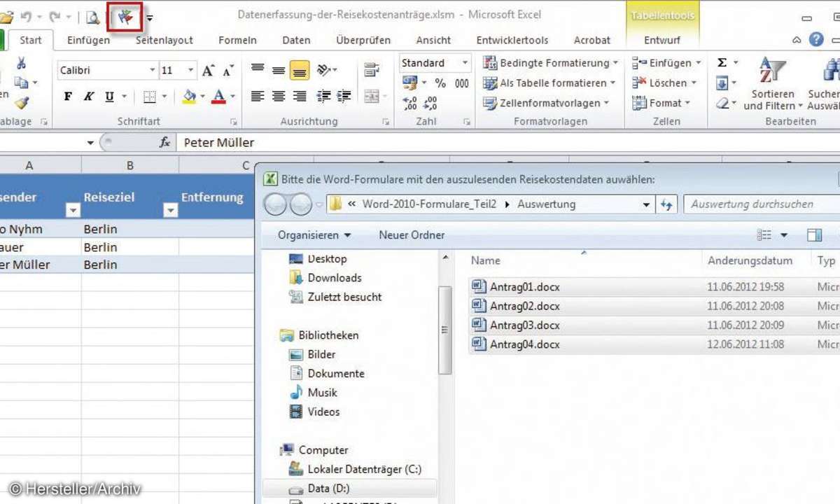Switch to the Überprüfen tab
Viewport: 840px width, 504px height.
pos(363,41)
